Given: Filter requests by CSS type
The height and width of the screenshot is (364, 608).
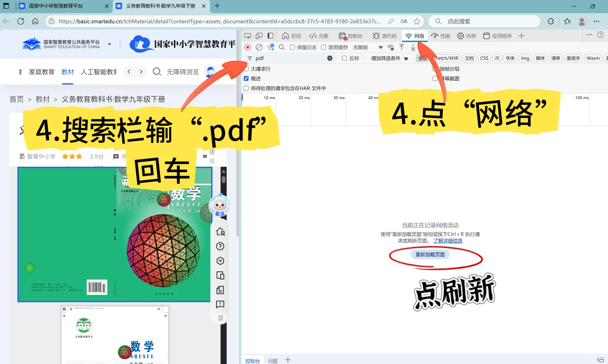Looking at the screenshot, I should coord(484,58).
